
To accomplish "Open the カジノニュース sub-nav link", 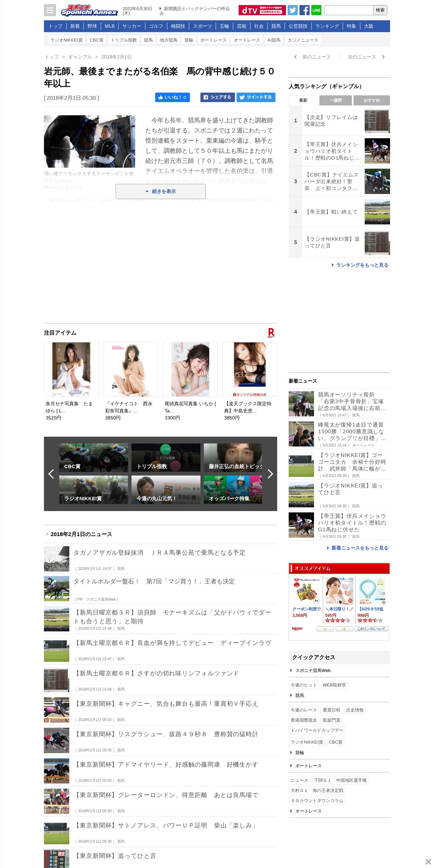I will pos(303,40).
